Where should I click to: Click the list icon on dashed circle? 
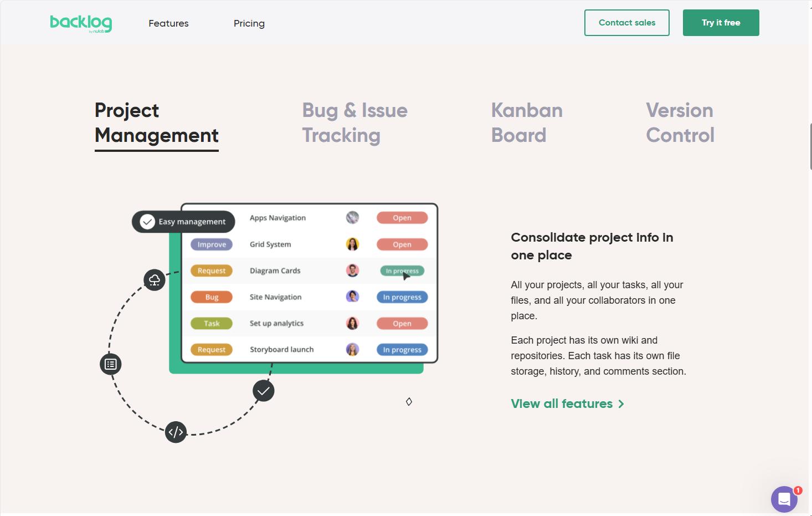click(111, 364)
